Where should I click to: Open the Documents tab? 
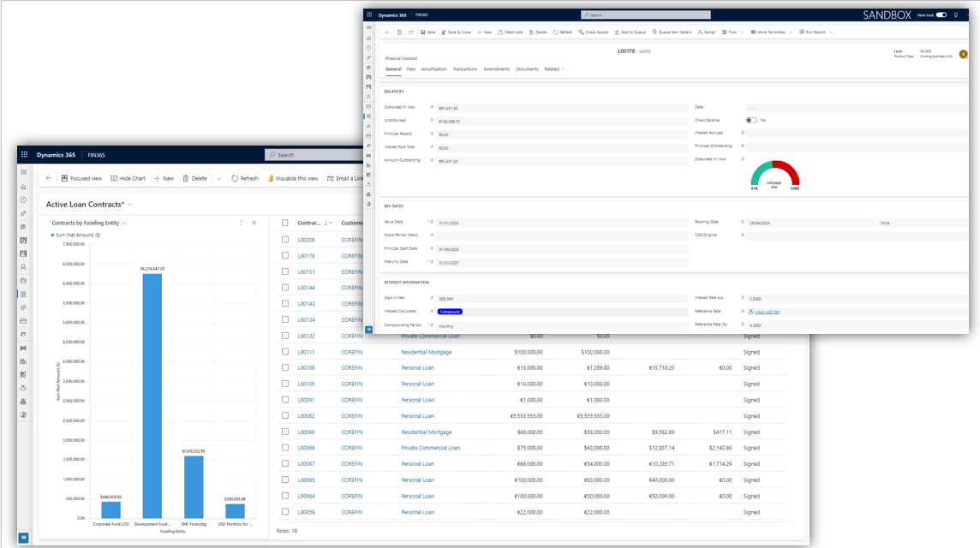click(x=527, y=68)
